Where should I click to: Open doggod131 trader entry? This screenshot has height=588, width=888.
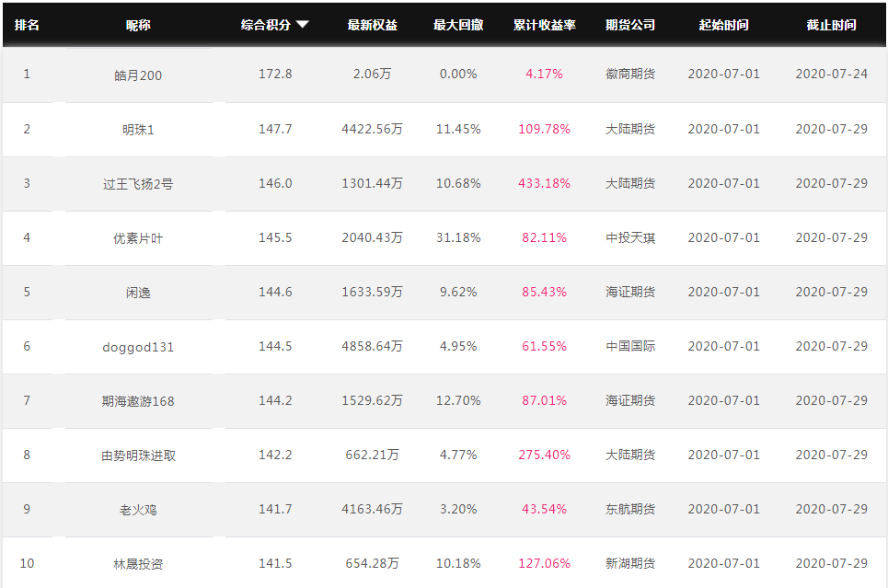(138, 347)
